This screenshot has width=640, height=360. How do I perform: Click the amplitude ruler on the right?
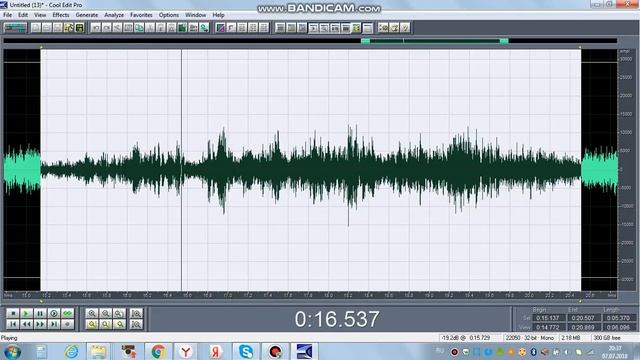click(626, 170)
